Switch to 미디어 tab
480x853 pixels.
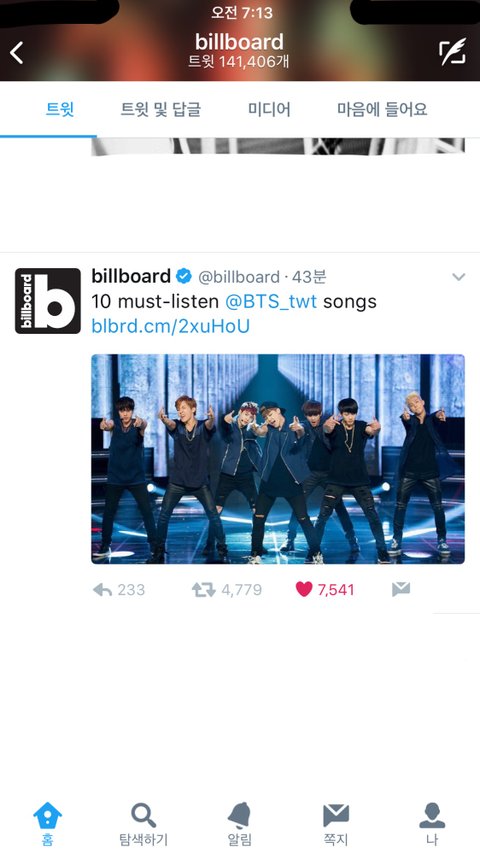pos(269,110)
